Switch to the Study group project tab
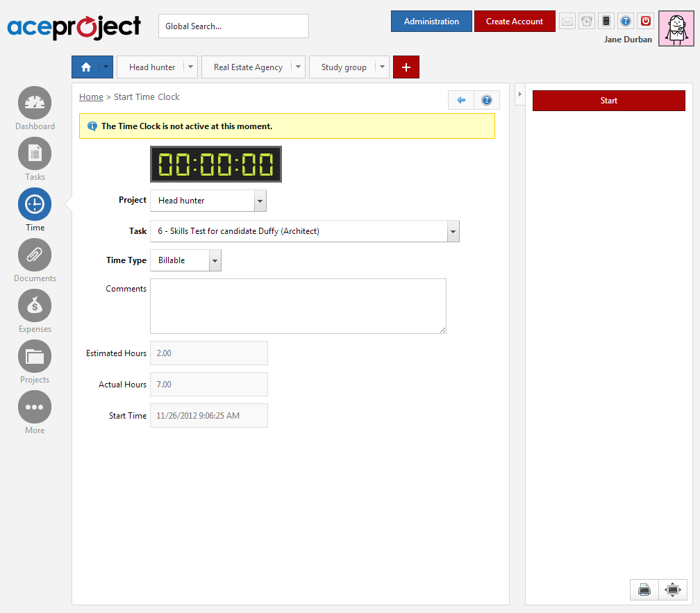 [344, 67]
